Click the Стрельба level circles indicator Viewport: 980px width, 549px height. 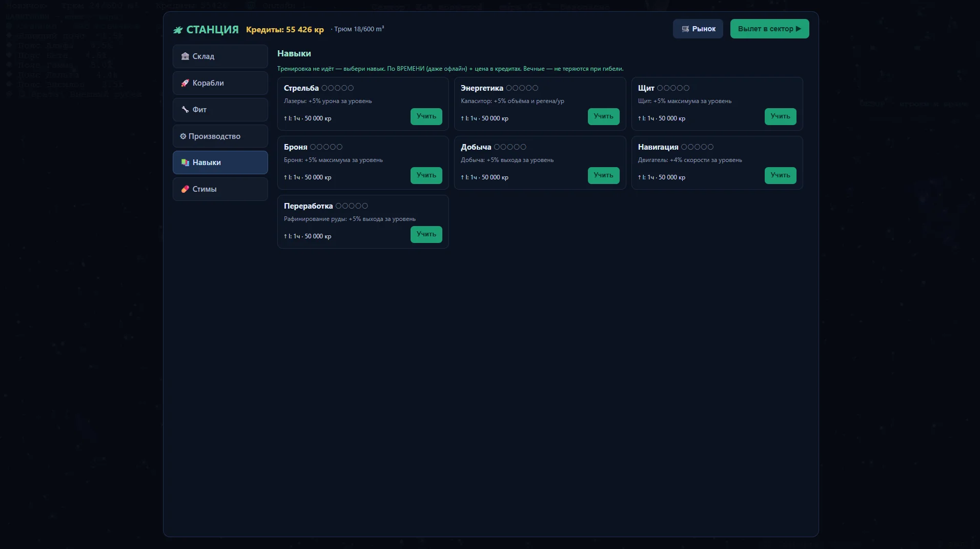click(x=337, y=88)
